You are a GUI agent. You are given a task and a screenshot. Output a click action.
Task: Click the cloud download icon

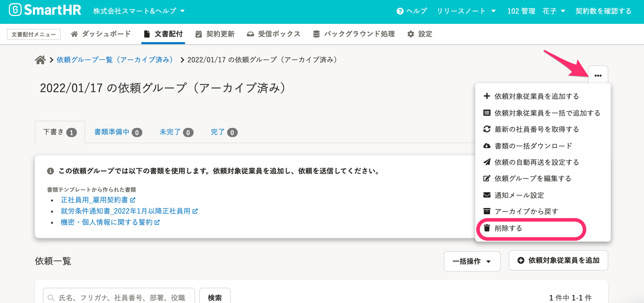487,146
